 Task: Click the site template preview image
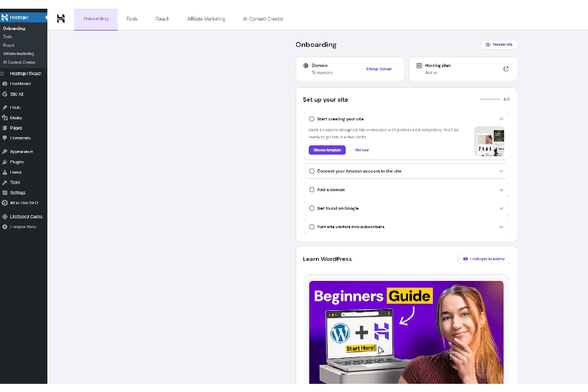pyautogui.click(x=489, y=141)
